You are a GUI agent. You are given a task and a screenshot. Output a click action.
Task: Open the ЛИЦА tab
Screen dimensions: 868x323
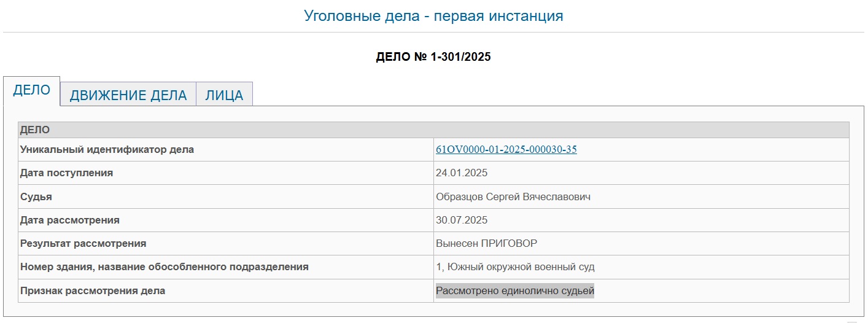pos(224,95)
